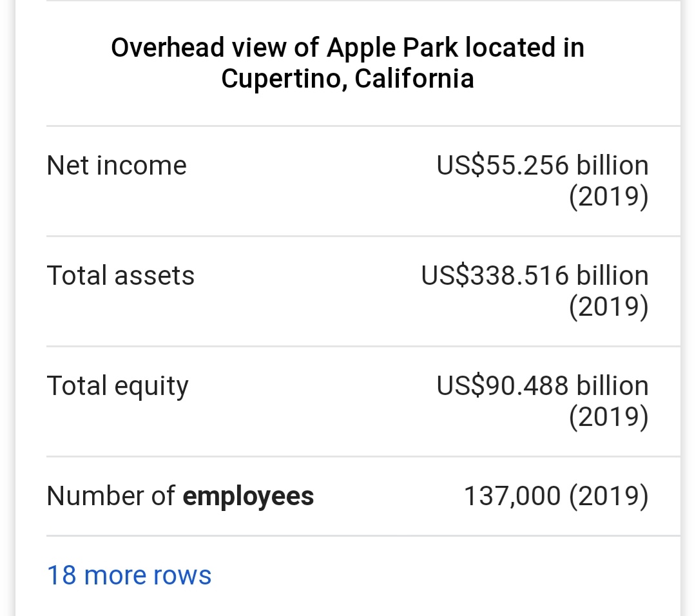Click the 'Overhead view of Apple Park' caption
The width and height of the screenshot is (696, 616).
click(347, 63)
